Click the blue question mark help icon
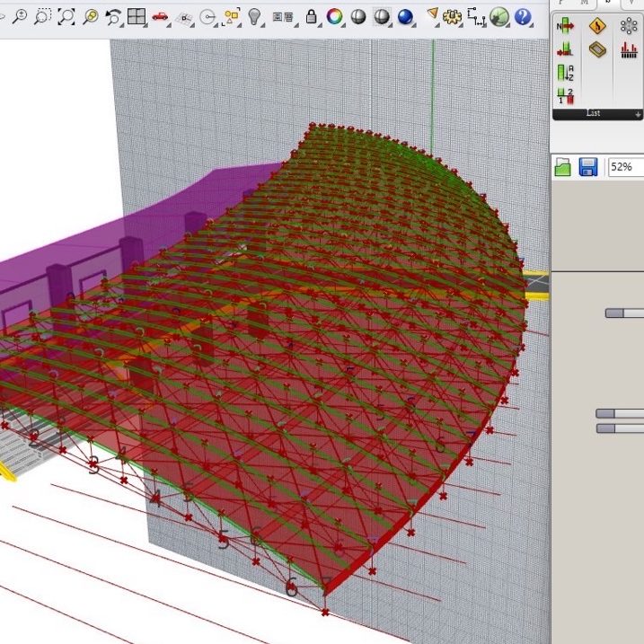 [x=523, y=16]
